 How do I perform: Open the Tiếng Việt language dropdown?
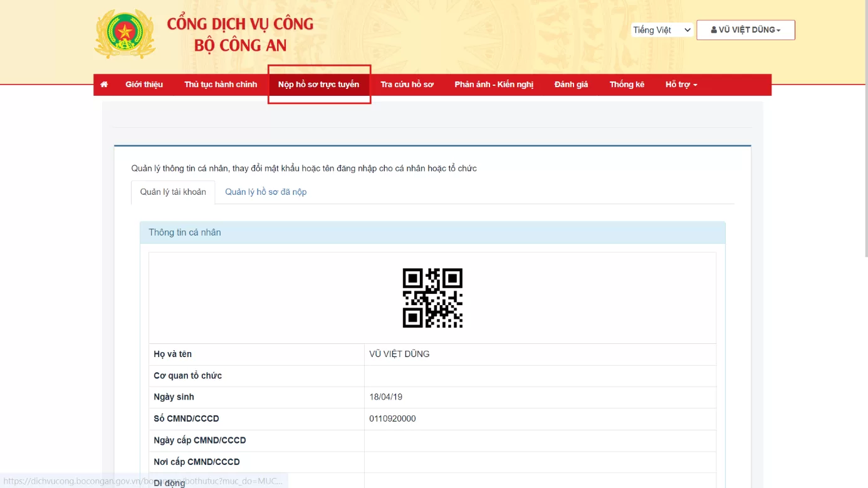click(x=662, y=30)
